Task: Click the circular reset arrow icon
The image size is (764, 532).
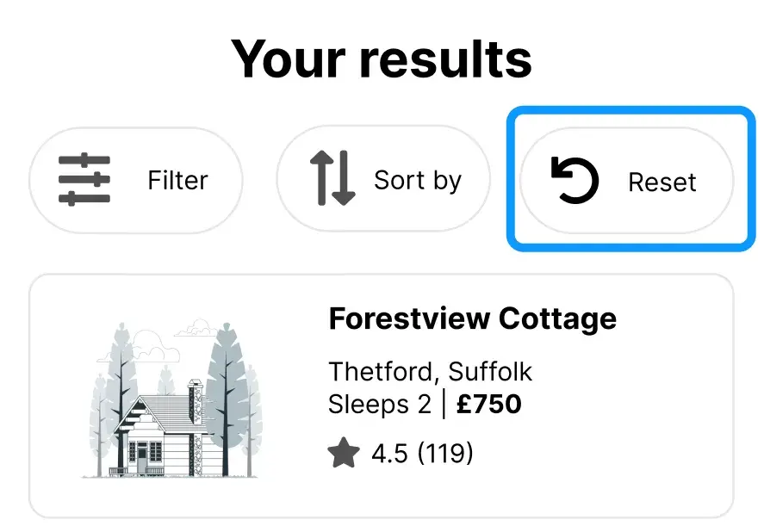Action: [575, 182]
